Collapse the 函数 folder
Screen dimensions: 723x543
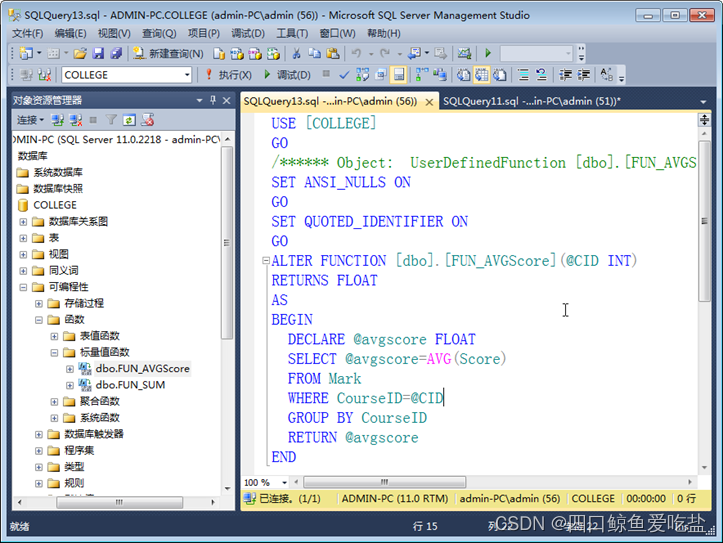[x=39, y=320]
